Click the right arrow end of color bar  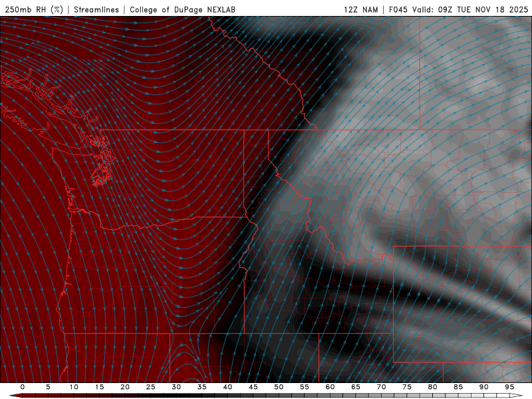[x=516, y=396]
